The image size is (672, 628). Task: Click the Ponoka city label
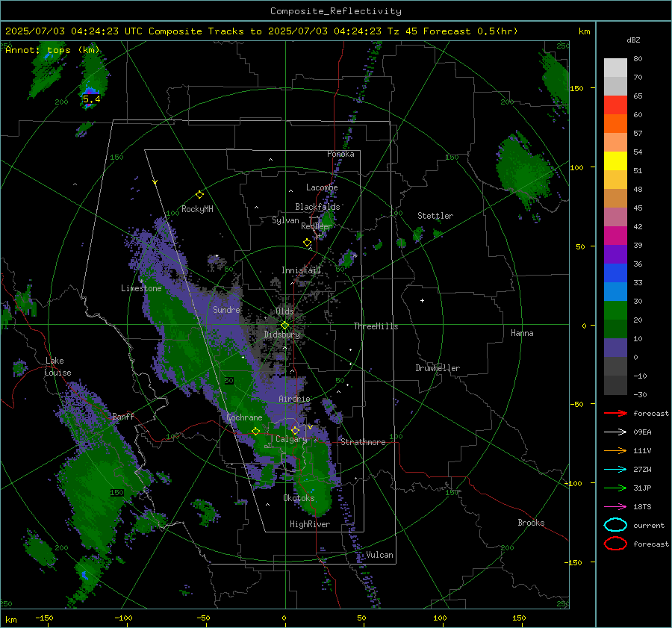[340, 154]
